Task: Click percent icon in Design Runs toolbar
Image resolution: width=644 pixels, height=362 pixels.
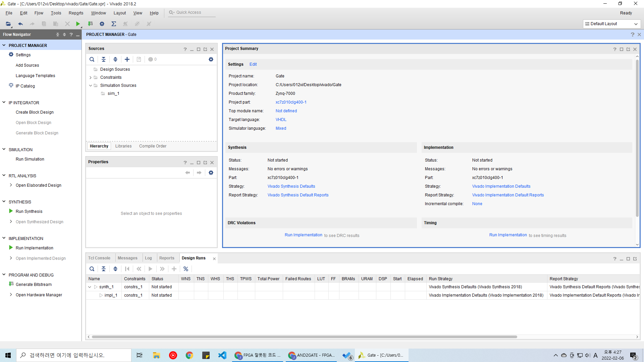Action: pos(185,269)
